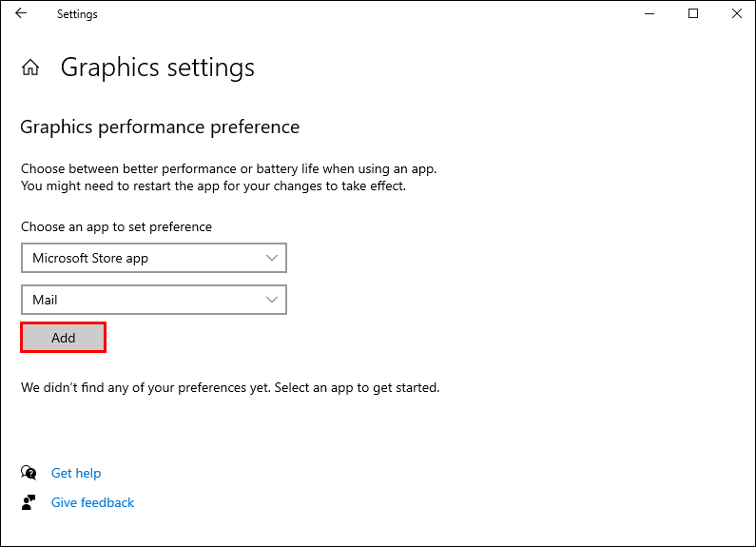Click the Get help chat bubble icon
The width and height of the screenshot is (756, 547).
pyautogui.click(x=29, y=473)
